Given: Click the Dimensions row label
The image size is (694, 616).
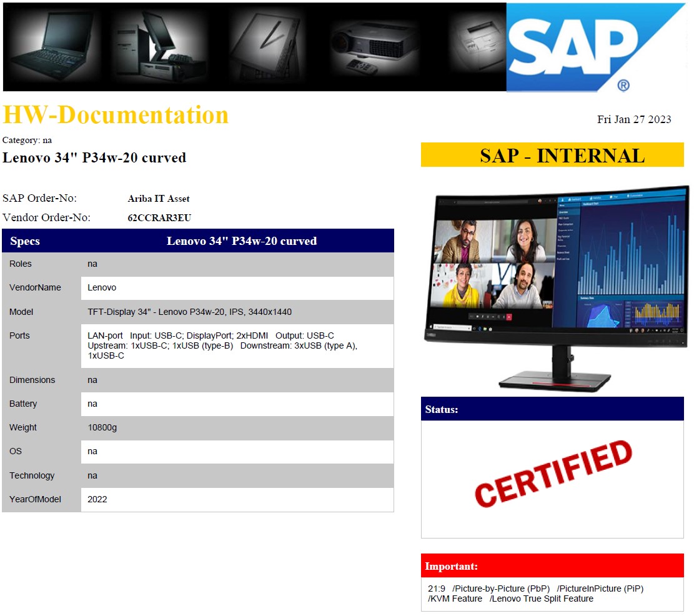Looking at the screenshot, I should tap(32, 380).
